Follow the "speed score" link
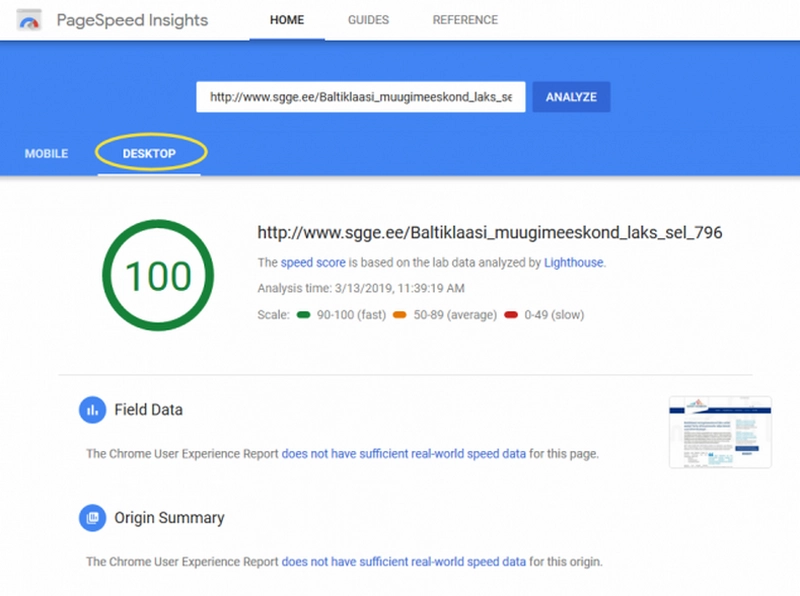The image size is (800, 596). (313, 263)
